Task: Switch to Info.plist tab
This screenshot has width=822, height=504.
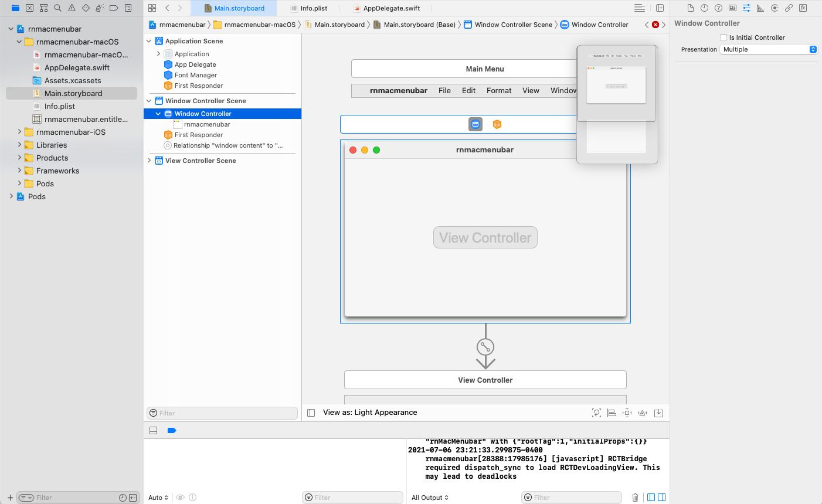Action: (x=309, y=8)
